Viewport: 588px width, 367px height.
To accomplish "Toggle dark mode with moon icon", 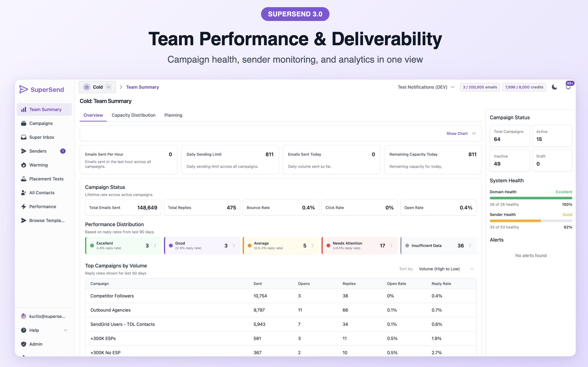I will click(554, 87).
